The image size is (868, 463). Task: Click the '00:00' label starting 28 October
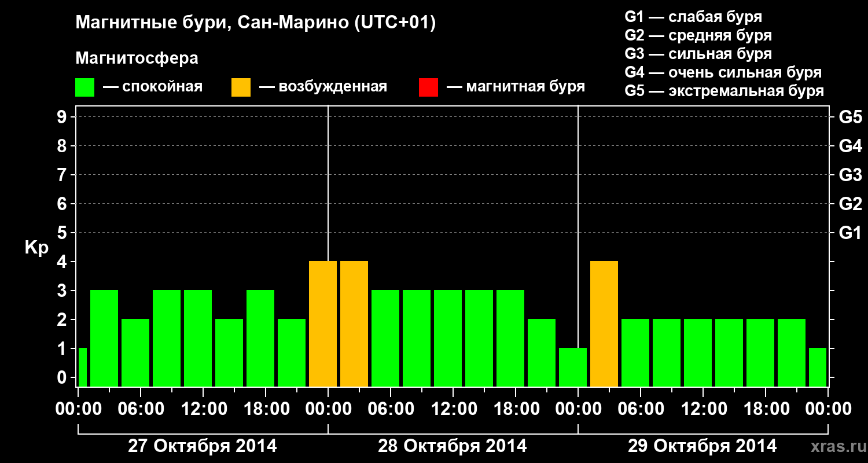pos(328,409)
